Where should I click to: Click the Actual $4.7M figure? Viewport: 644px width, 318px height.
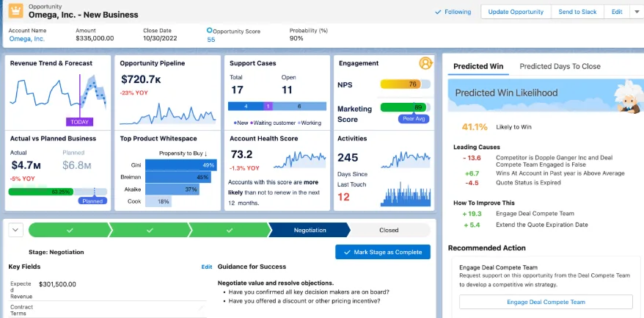tap(26, 165)
